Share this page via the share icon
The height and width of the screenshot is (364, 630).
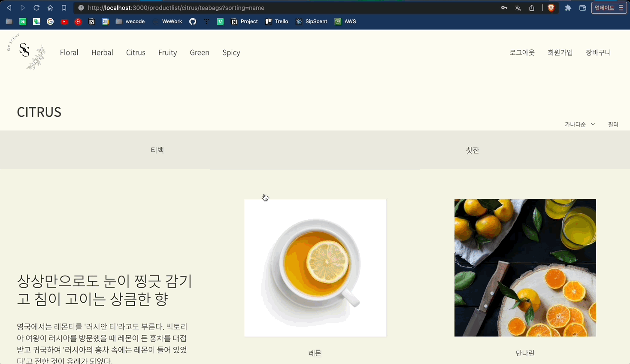tap(532, 8)
